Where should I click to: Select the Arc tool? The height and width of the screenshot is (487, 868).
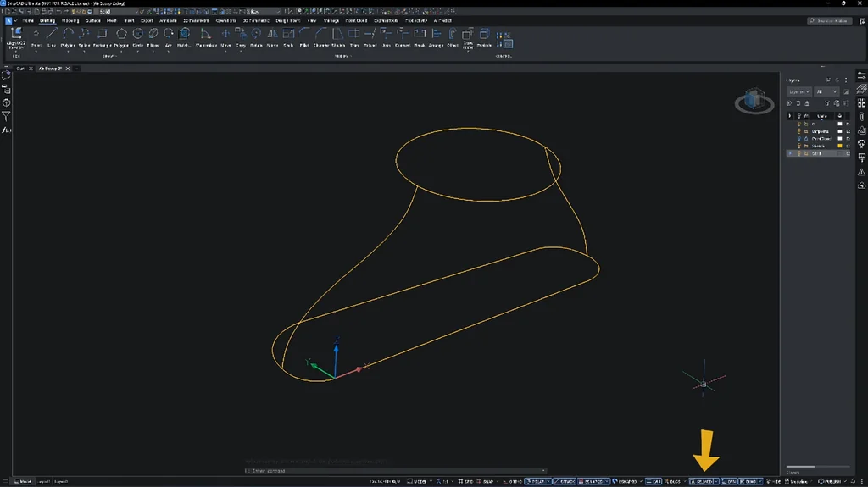coord(169,37)
